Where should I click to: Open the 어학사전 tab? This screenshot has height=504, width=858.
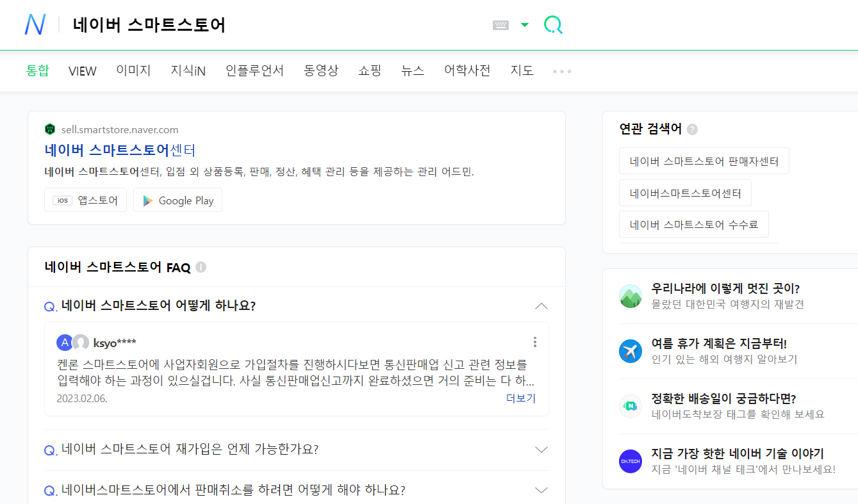[467, 70]
